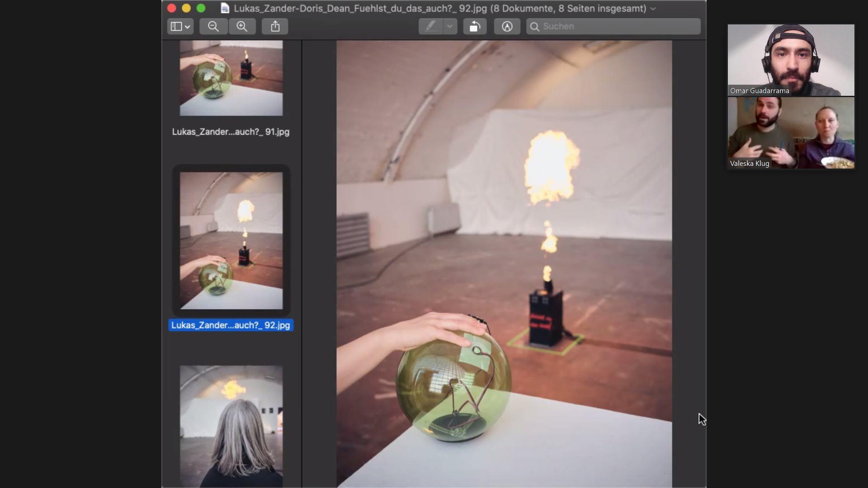The width and height of the screenshot is (868, 488).
Task: Click the document proxy icon in title
Action: [225, 9]
